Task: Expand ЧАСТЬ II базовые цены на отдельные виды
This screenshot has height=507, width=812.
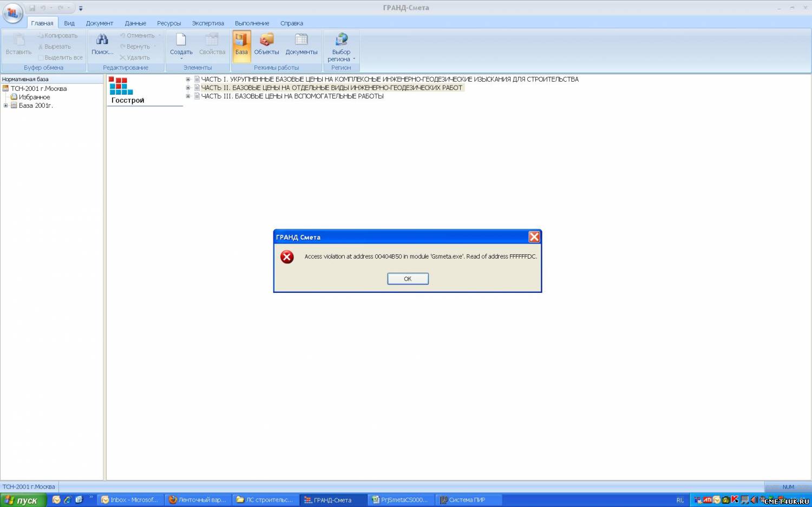Action: click(188, 88)
